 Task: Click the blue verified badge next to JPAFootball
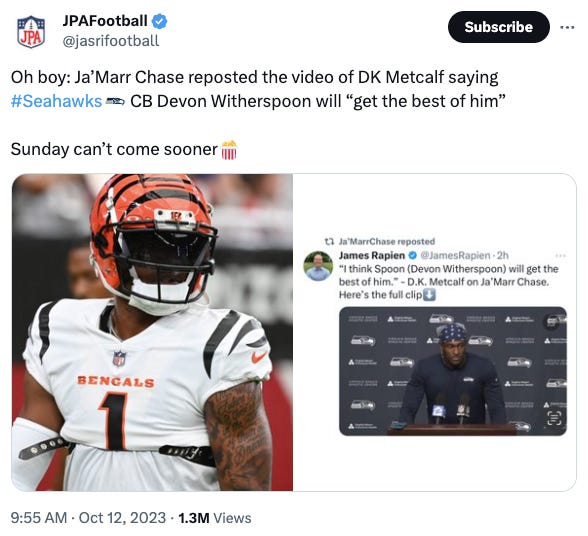159,21
